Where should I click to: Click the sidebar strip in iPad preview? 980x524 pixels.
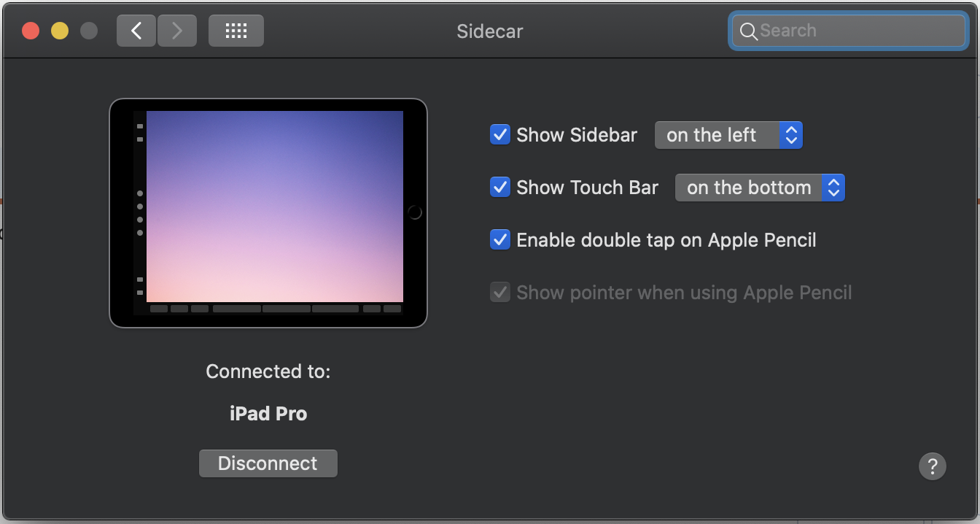click(140, 212)
